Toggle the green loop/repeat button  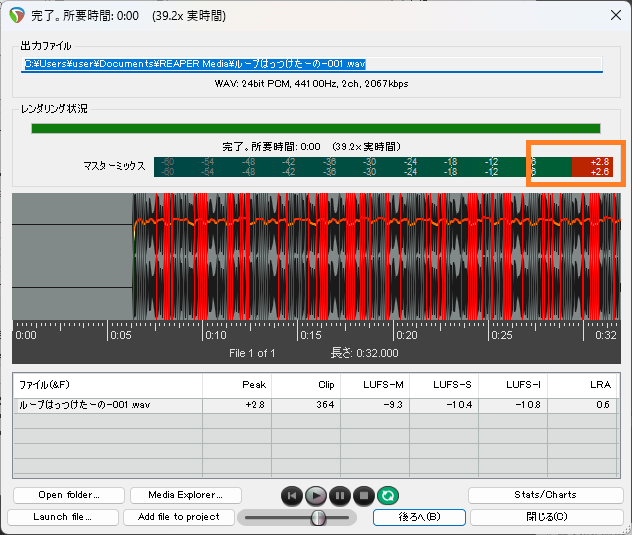pos(388,495)
